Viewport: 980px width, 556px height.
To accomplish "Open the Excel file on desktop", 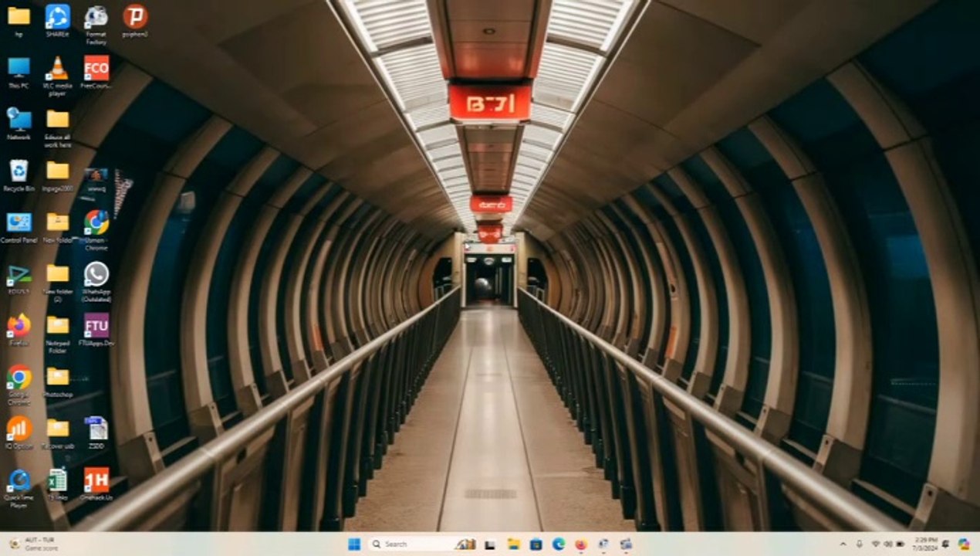I will (x=57, y=484).
